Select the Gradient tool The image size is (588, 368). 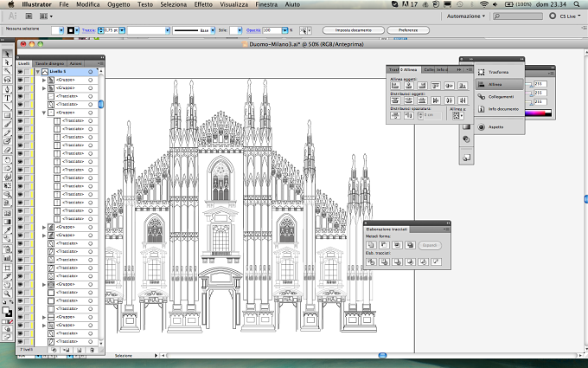click(7, 222)
